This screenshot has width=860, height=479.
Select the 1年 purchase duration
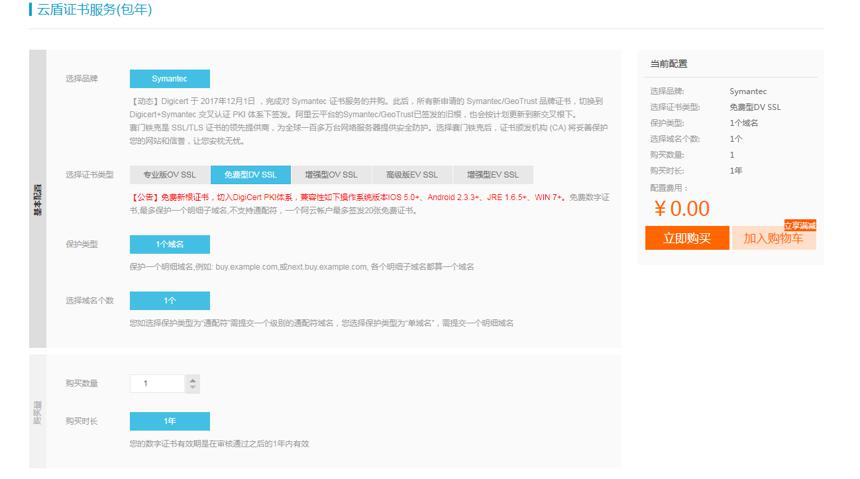click(169, 421)
